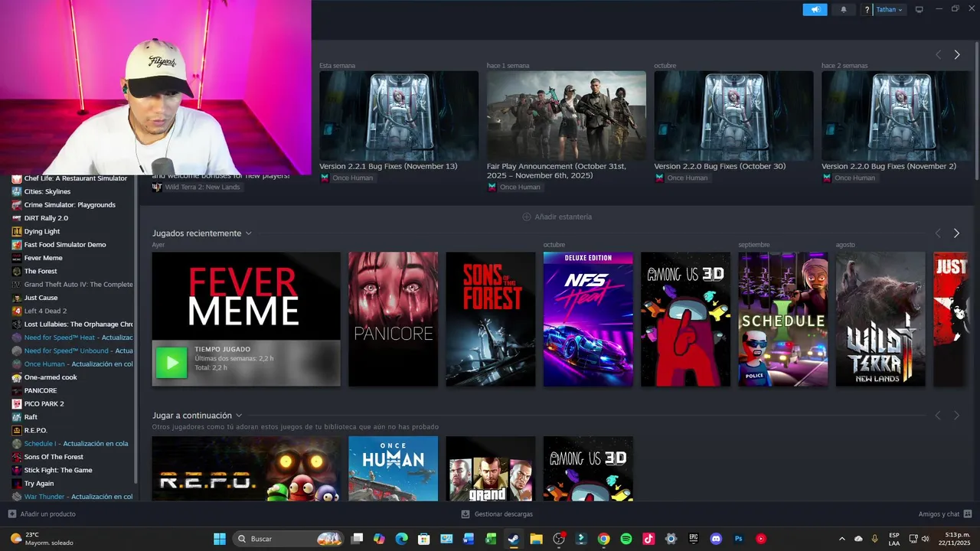Image resolution: width=980 pixels, height=551 pixels.
Task: Open Microsoft Store from taskbar
Action: coord(424,539)
